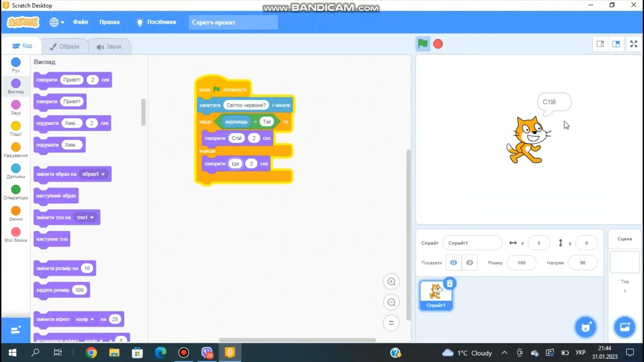The image size is (644, 362).
Task: Edit the sprite y coordinate field
Action: tap(586, 243)
